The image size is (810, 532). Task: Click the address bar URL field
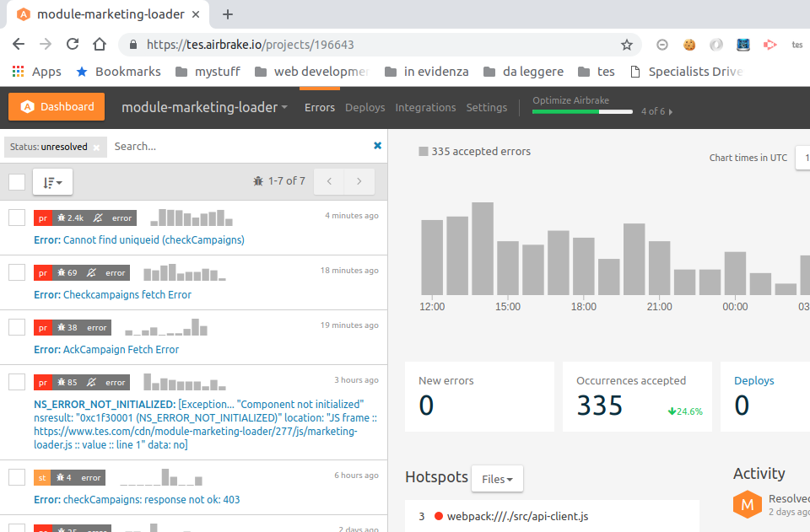[x=380, y=45]
